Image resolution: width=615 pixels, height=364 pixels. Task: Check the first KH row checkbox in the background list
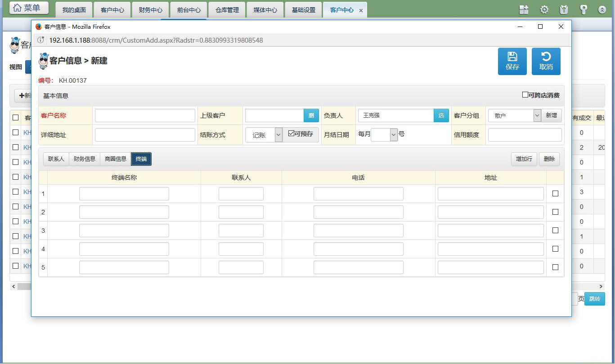click(x=16, y=133)
